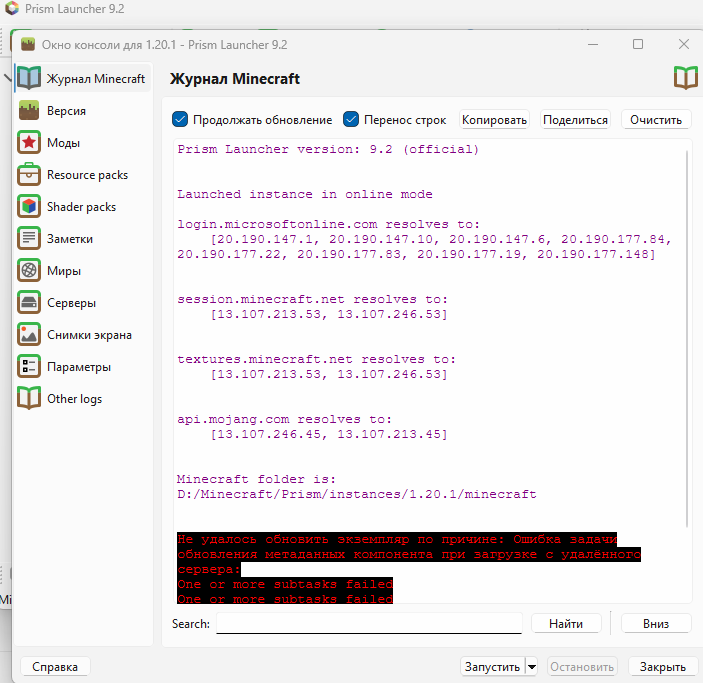Image resolution: width=703 pixels, height=683 pixels.
Task: Click the Миры globe icon
Action: (29, 270)
